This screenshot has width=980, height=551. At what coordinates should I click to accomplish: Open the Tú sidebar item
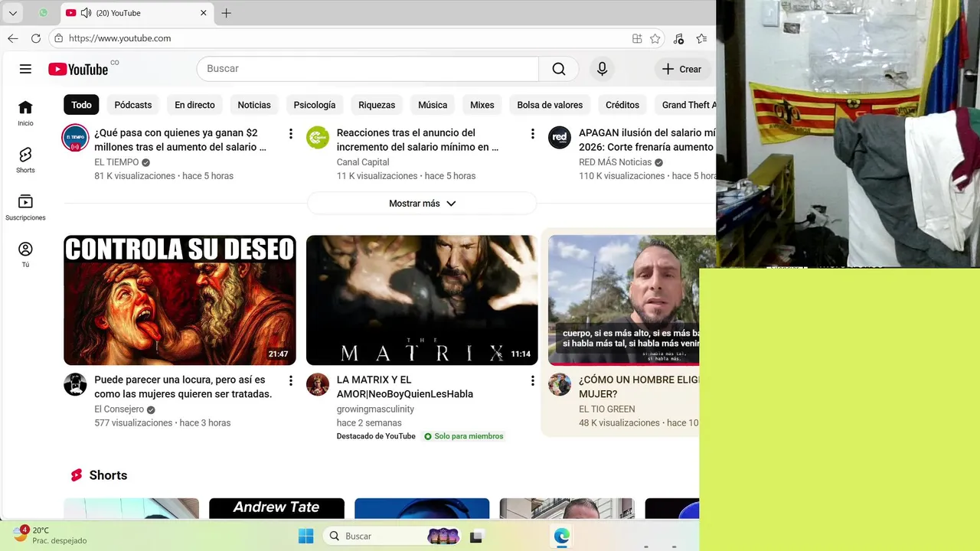pos(25,255)
